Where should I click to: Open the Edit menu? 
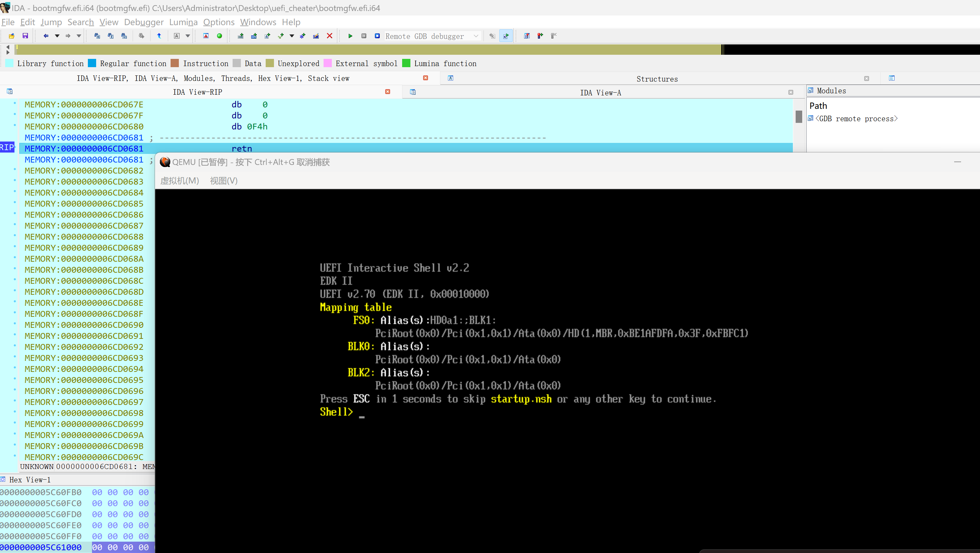pos(27,22)
